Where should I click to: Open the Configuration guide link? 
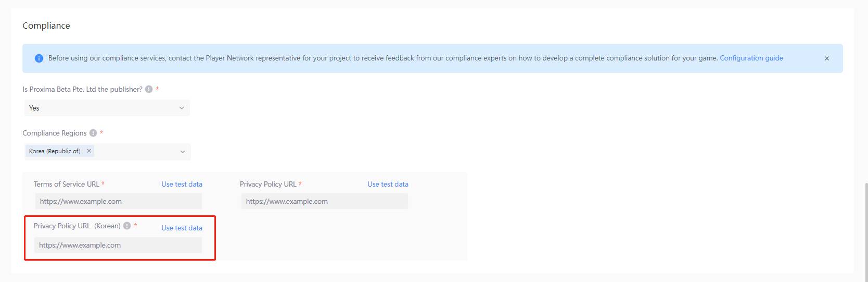click(x=751, y=58)
